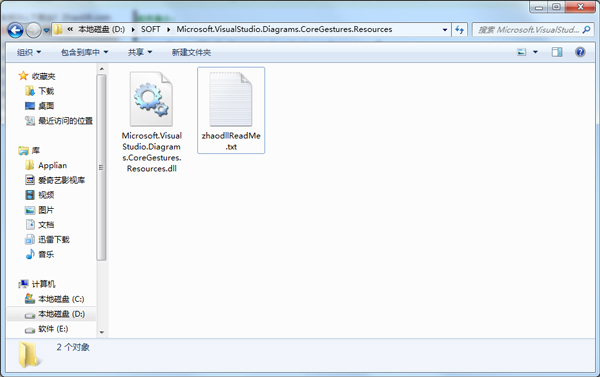Click the 图片 picture icon
600x377 pixels.
tap(30, 210)
